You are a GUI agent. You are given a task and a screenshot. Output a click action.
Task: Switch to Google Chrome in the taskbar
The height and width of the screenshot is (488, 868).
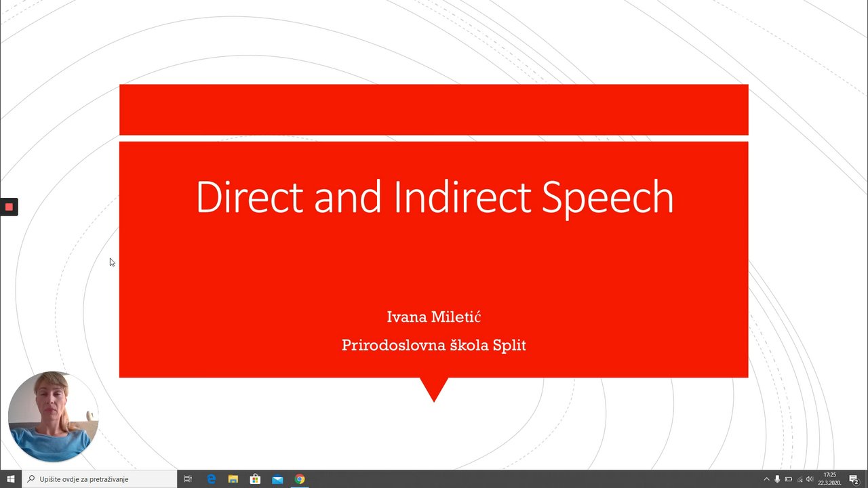click(300, 479)
